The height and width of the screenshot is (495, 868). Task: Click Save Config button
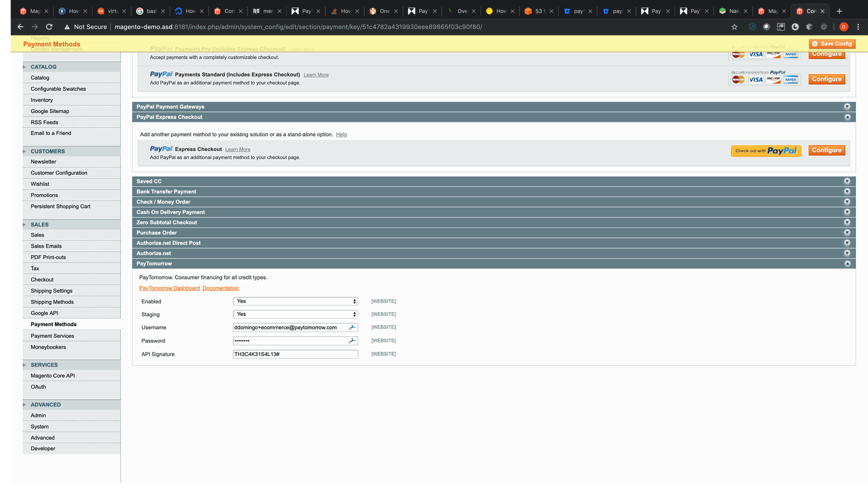coord(832,44)
